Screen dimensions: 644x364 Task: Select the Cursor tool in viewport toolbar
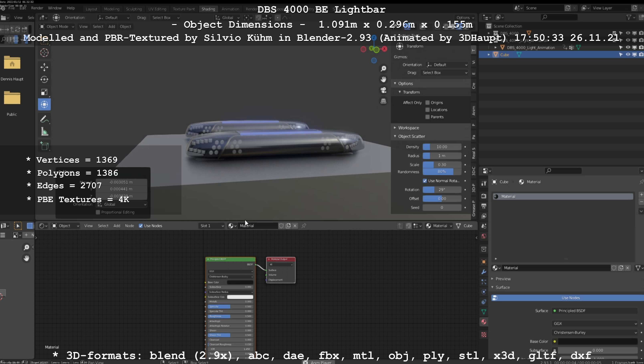point(44,53)
